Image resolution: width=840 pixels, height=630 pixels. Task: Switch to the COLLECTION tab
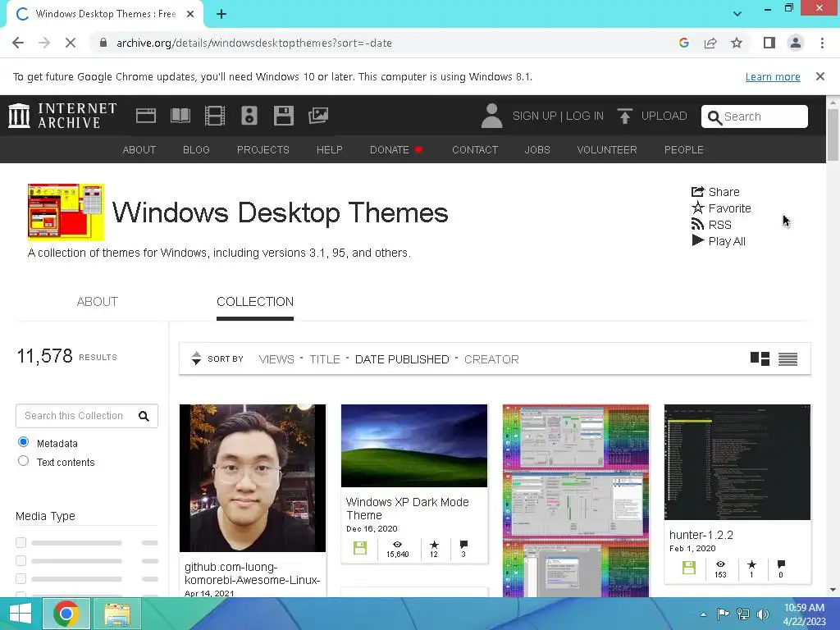click(255, 302)
